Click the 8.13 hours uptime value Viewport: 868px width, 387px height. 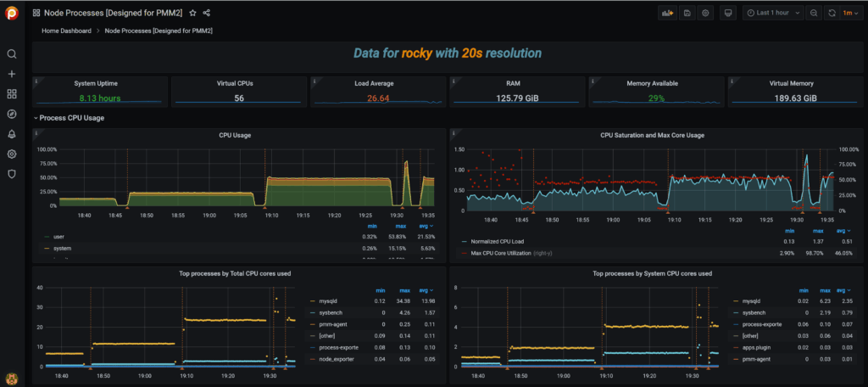[100, 98]
